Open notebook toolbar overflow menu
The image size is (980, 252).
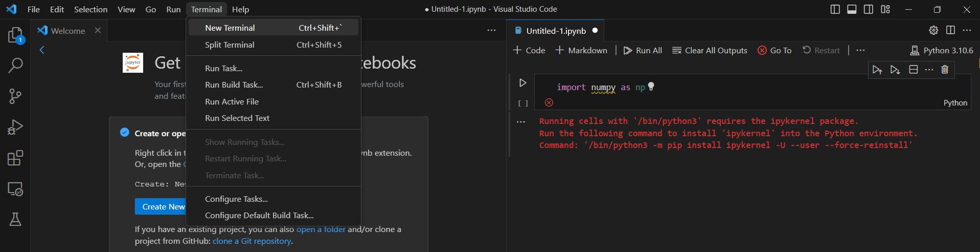pyautogui.click(x=860, y=50)
